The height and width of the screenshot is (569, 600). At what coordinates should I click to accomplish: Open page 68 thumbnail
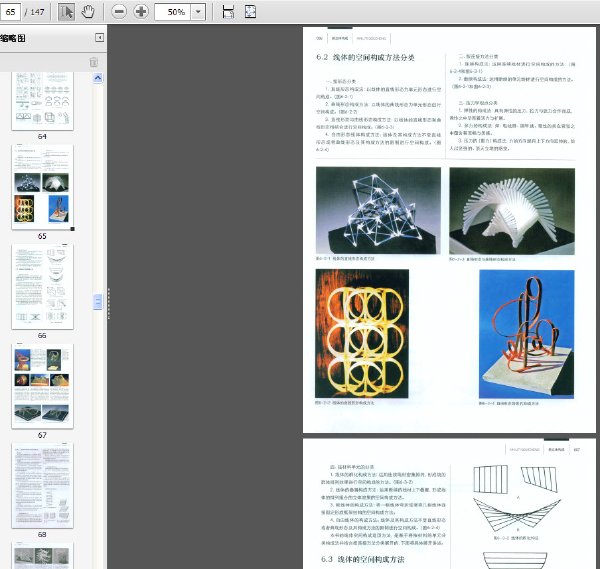pyautogui.click(x=42, y=486)
